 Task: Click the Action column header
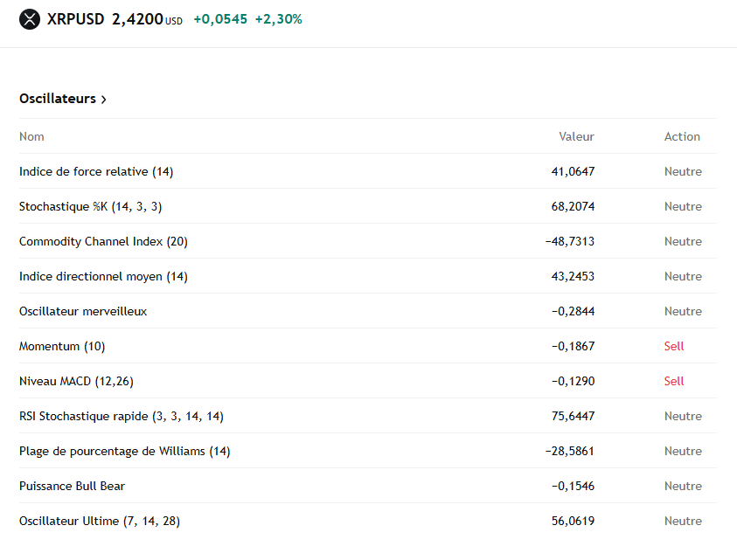(x=682, y=136)
